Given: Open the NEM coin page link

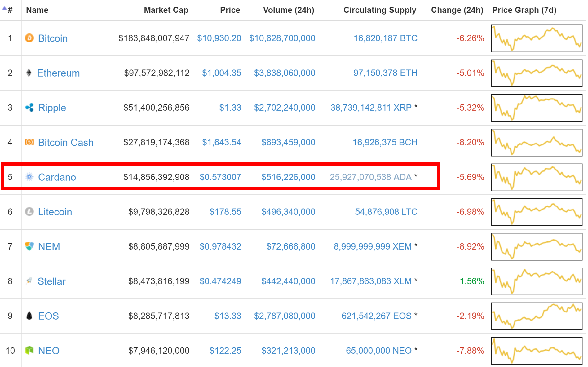Looking at the screenshot, I should [49, 246].
